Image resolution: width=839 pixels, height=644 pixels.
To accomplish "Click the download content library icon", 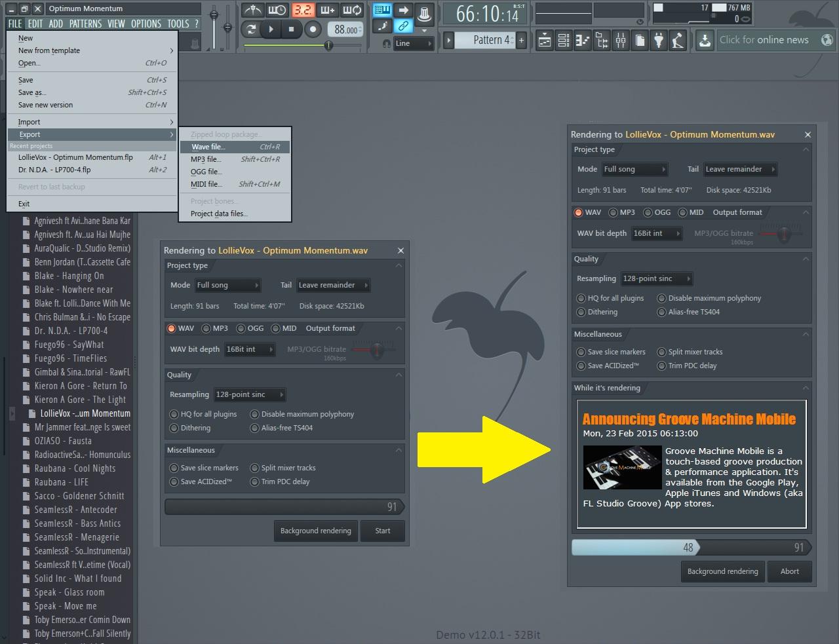I will [705, 41].
